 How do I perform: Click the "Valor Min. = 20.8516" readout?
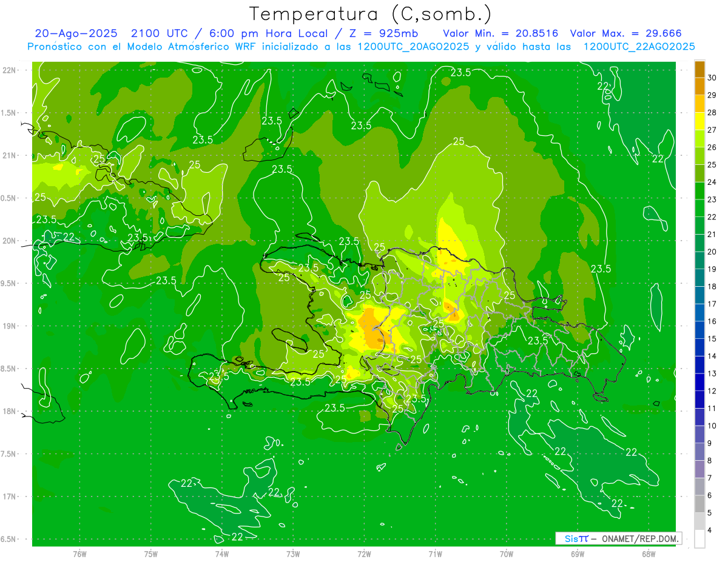501,33
